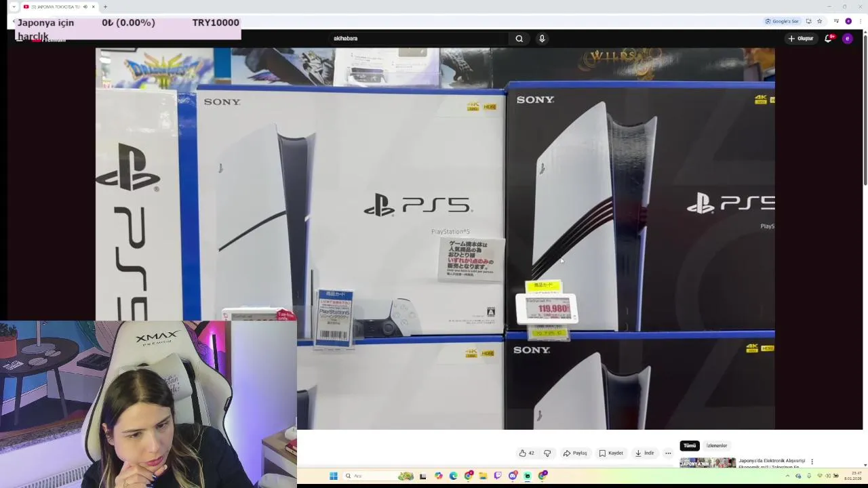Image resolution: width=868 pixels, height=488 pixels.
Task: Open more actions ellipsis below video
Action: click(x=668, y=453)
